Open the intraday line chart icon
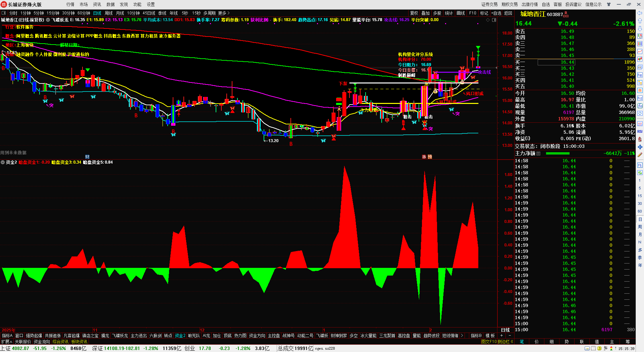Viewport: 644px width, 352px height. [x=640, y=52]
